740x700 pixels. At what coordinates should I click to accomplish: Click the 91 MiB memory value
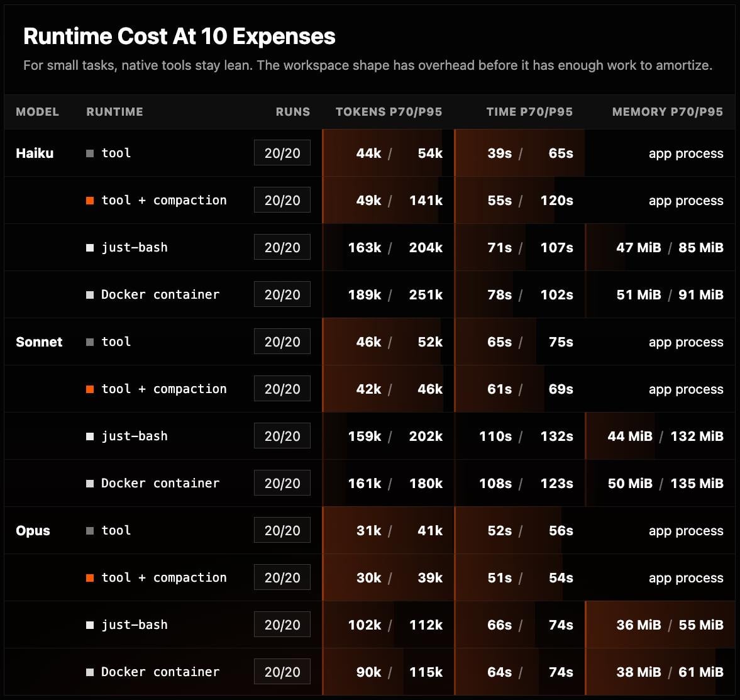click(701, 294)
